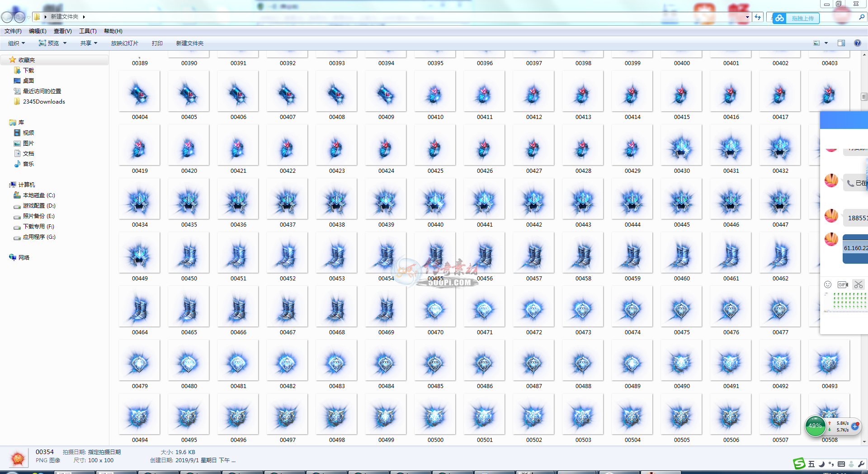Expand the 共享 dropdown
Viewport: 868px width, 474px height.
point(89,43)
